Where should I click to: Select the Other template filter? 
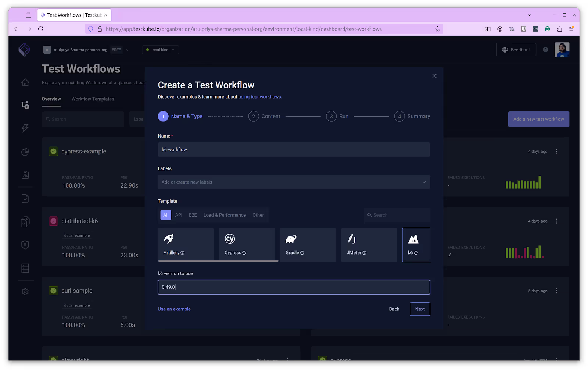(x=258, y=215)
